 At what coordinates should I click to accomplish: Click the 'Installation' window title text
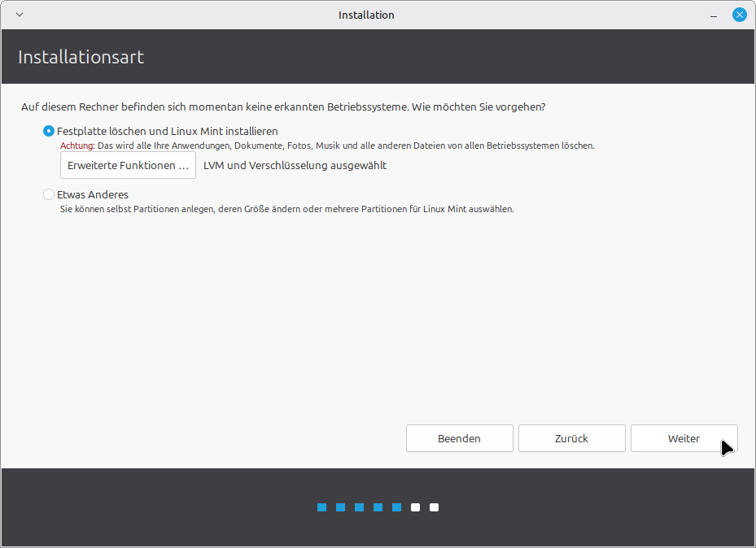[x=366, y=15]
